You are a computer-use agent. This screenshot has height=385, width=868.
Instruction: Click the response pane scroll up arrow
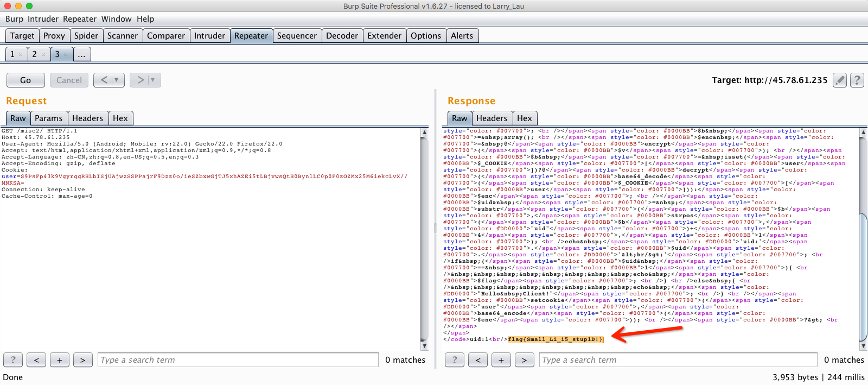coord(863,132)
